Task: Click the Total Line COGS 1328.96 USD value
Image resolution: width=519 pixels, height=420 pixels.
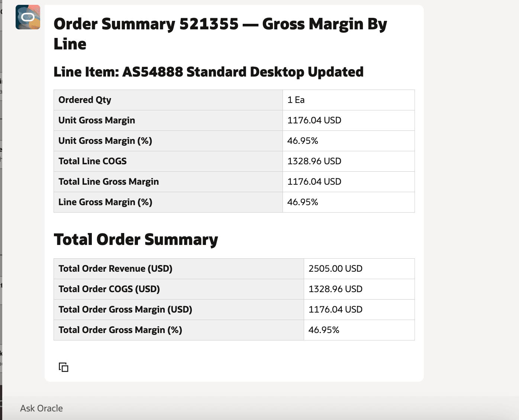Action: point(314,161)
